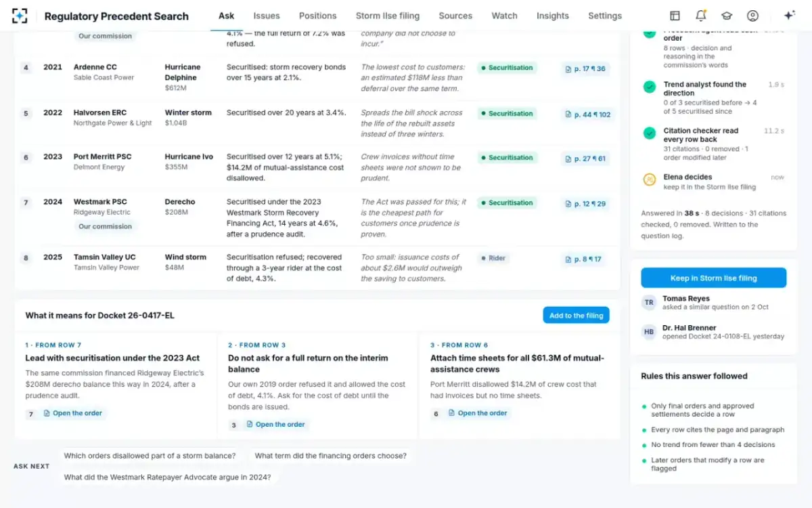Click Dr. Hal Brenner's HB avatar
Viewport: 812px width, 508px height.
click(x=650, y=332)
